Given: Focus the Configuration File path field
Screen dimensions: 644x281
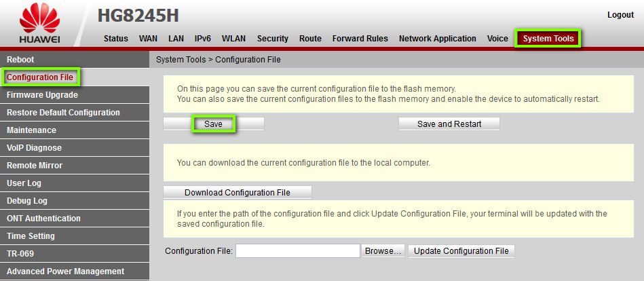Looking at the screenshot, I should (297, 251).
